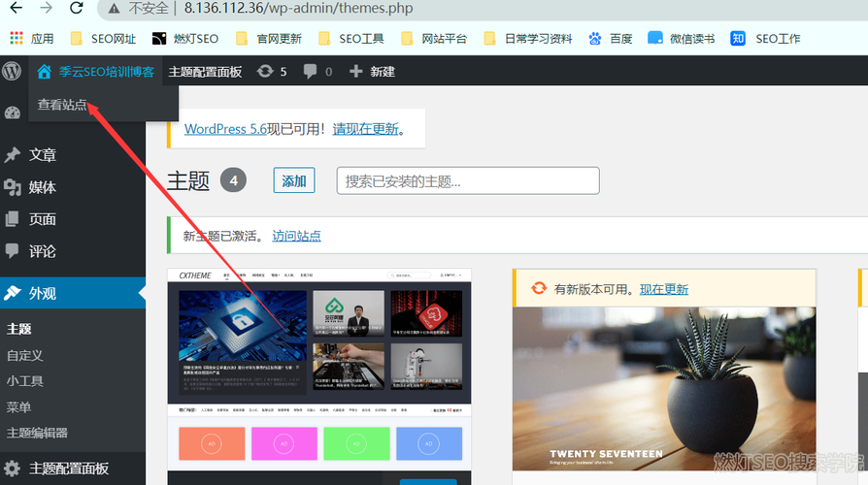Screen dimensions: 868x485
Task: Click the WordPress logo in admin bar
Action: (12, 71)
